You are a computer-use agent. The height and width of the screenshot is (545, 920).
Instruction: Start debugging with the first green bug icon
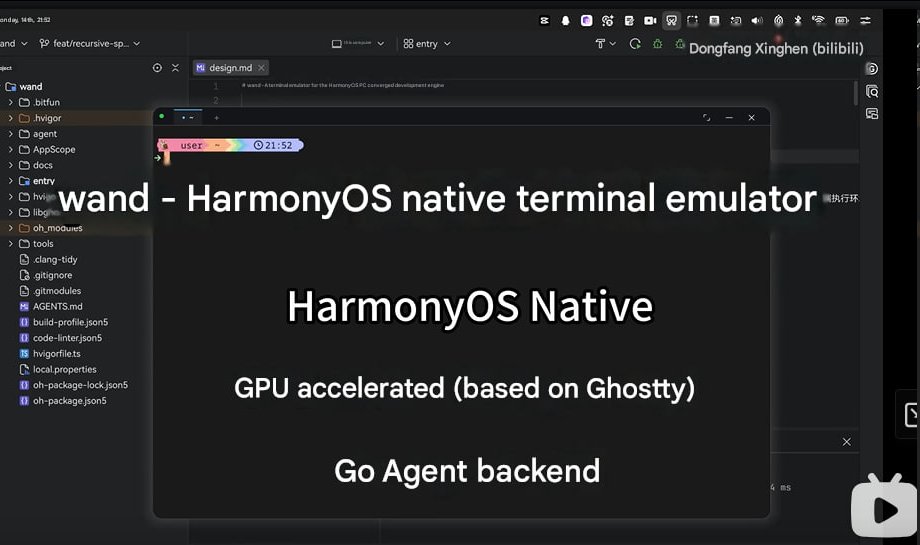pyautogui.click(x=658, y=43)
